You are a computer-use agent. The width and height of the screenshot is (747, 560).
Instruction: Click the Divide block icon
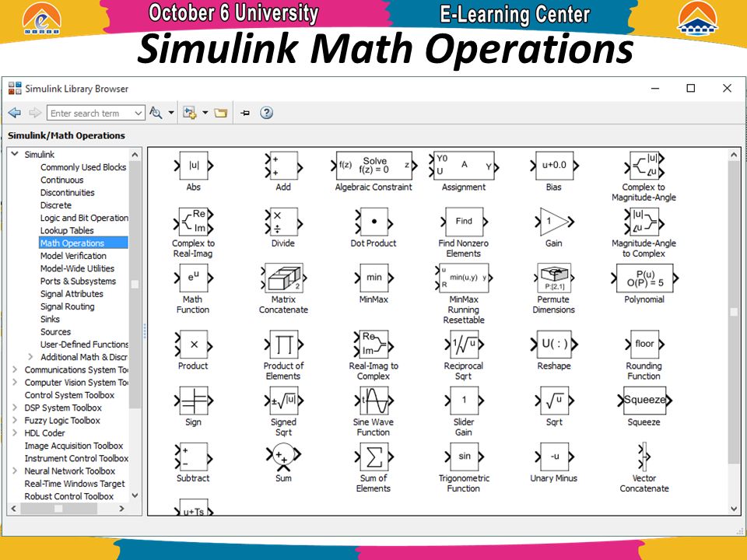(x=283, y=222)
